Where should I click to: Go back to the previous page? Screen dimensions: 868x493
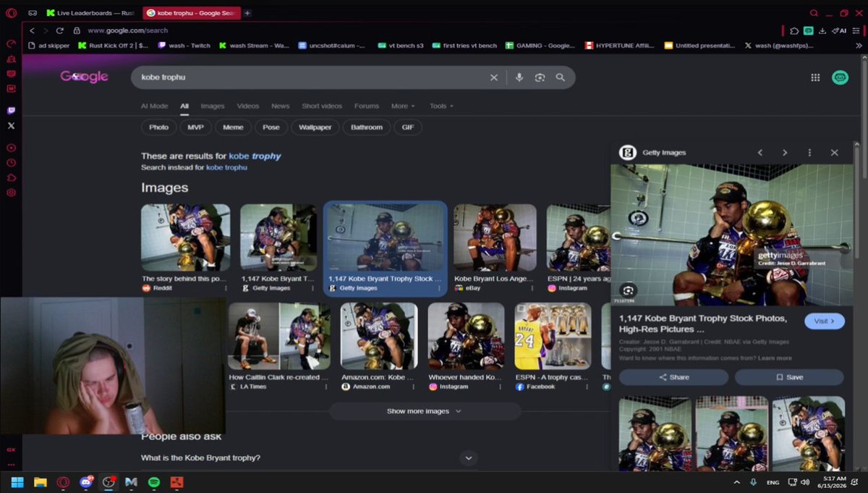(x=33, y=30)
